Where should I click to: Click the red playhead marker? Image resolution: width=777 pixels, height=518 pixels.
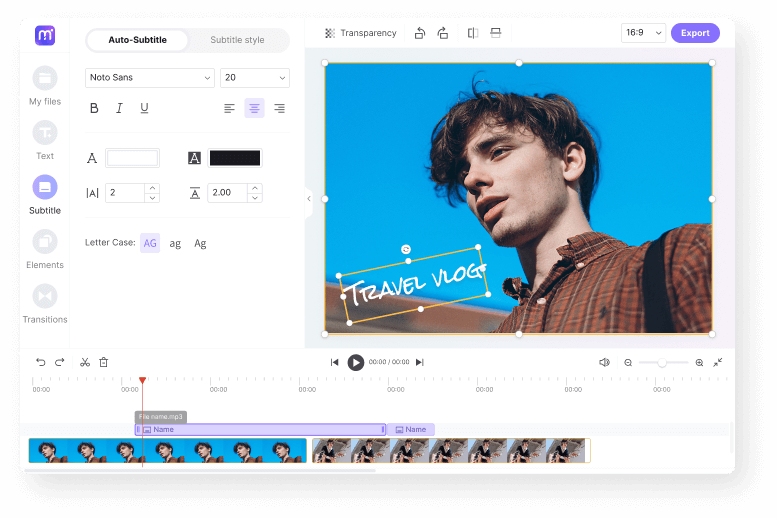(142, 380)
